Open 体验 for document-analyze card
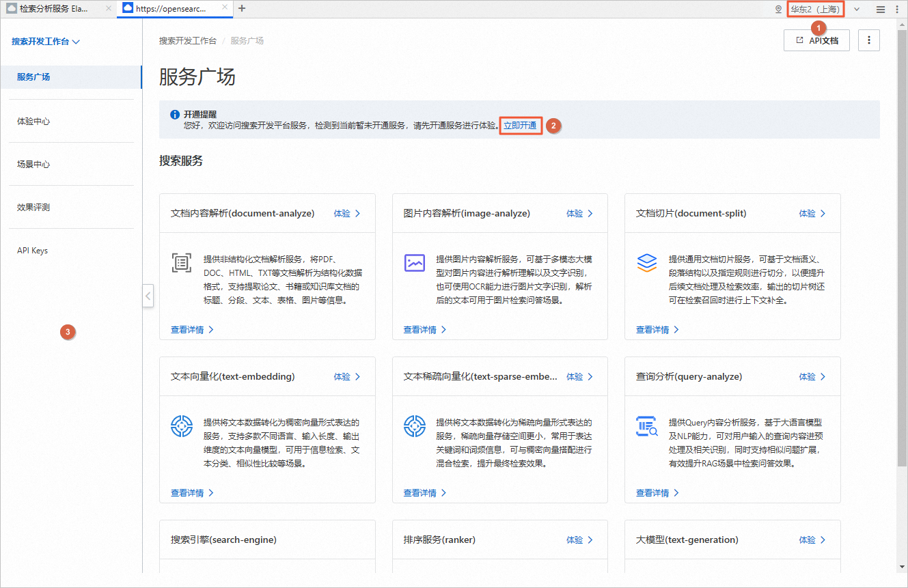908x588 pixels. 347,214
